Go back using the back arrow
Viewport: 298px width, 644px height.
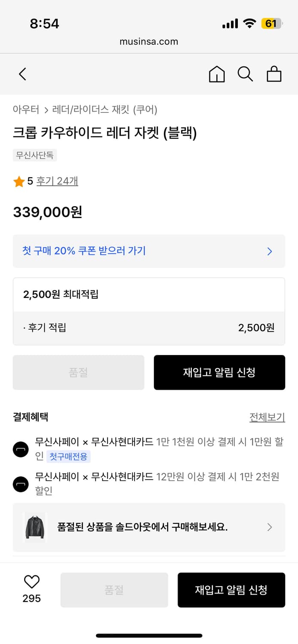pos(22,74)
